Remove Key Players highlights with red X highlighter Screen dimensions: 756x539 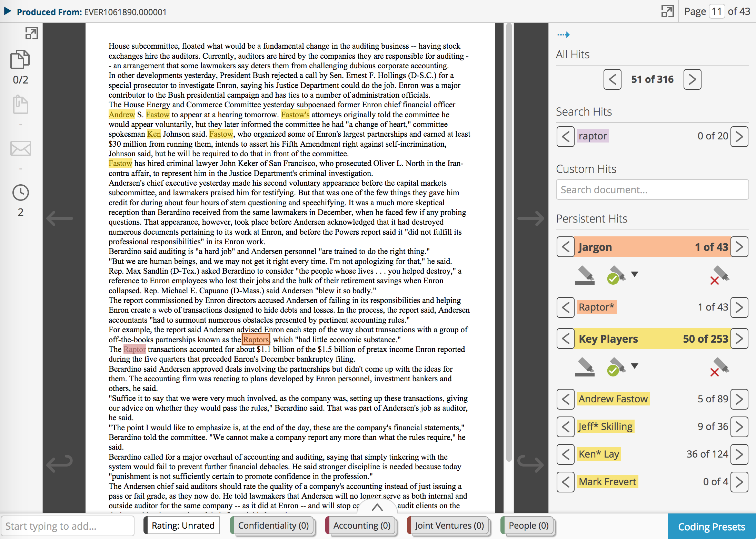point(720,367)
